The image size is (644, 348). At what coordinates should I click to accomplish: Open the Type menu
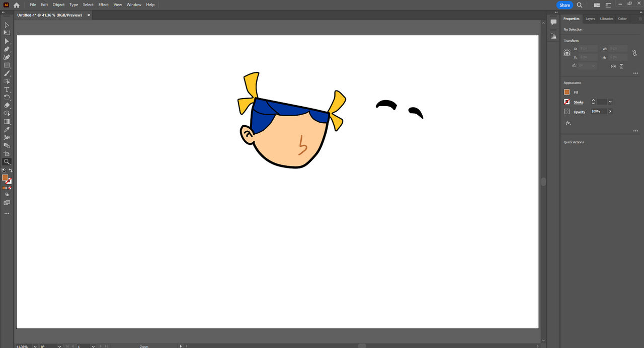[x=73, y=5]
